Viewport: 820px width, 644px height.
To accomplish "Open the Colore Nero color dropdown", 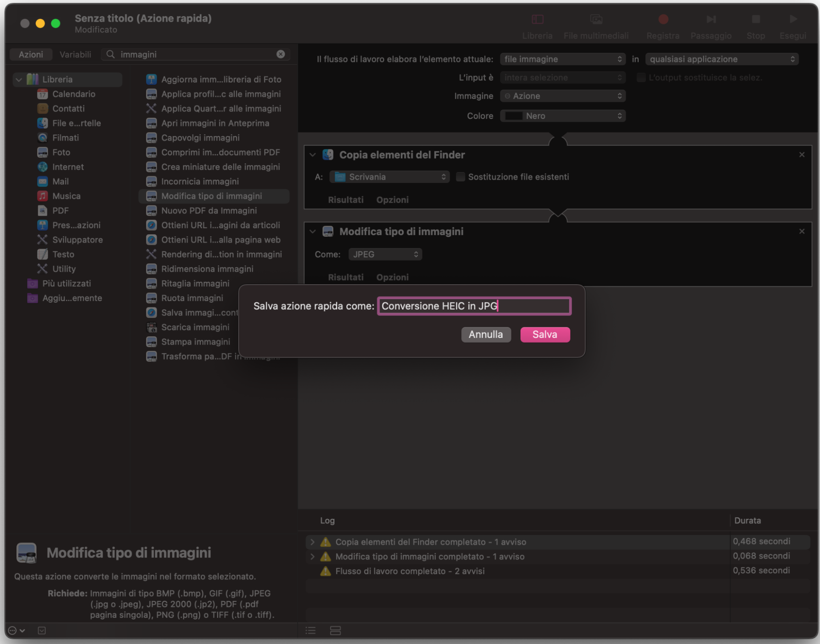I will pyautogui.click(x=562, y=116).
